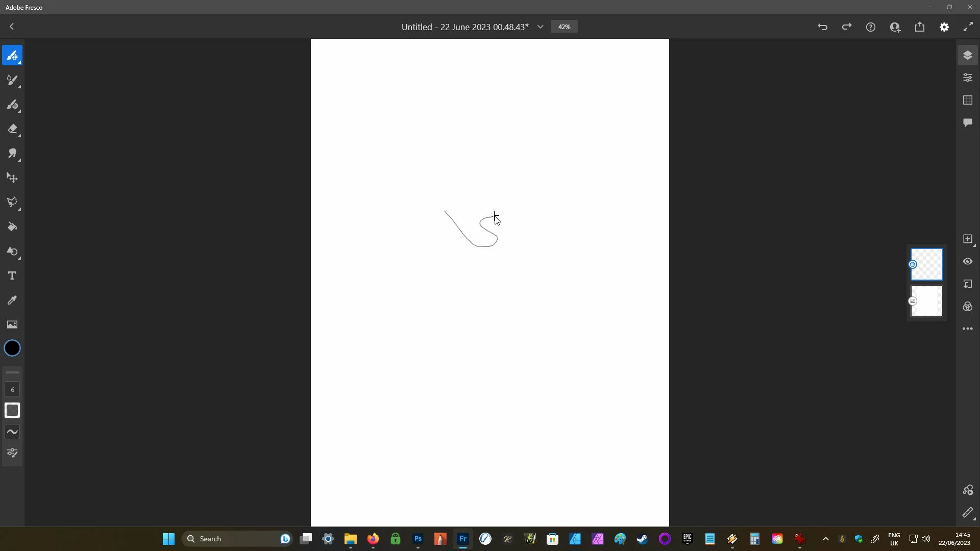Select the Pixel Brush tool
980x551 pixels.
12,55
